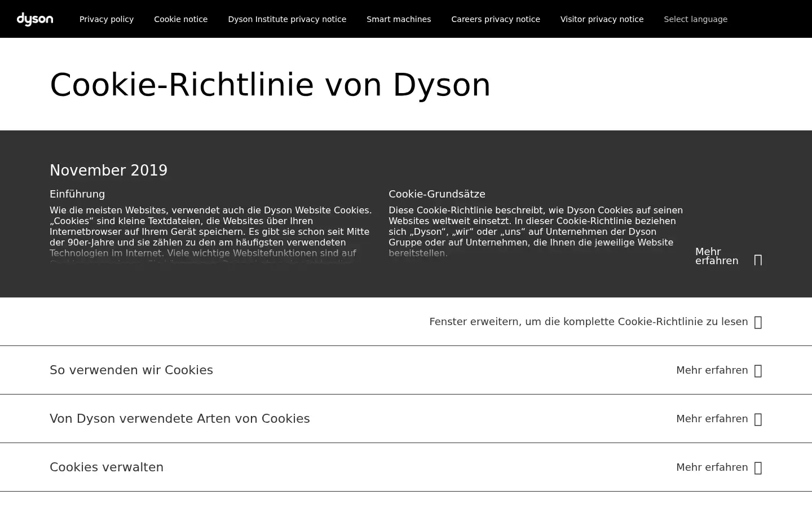Open the Privacy policy page

coord(107,19)
